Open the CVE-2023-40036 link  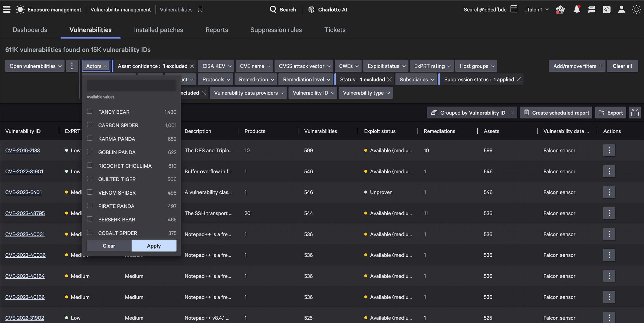coord(25,255)
